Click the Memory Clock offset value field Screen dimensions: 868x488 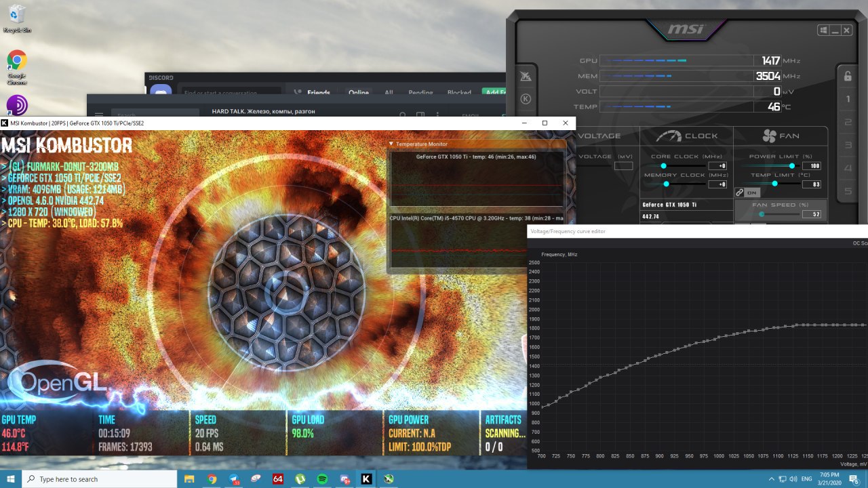(717, 184)
